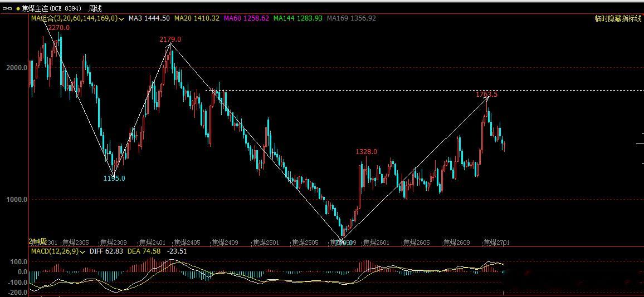This screenshot has height=297, width=644.
Task: Click the 1763.5 peak price label
Action: [x=487, y=95]
